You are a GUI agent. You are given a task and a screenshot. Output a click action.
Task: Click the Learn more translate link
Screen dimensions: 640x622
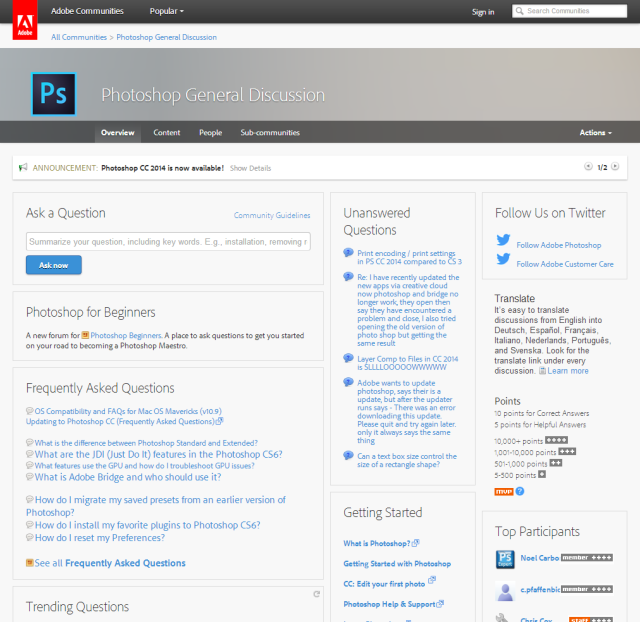coord(568,371)
